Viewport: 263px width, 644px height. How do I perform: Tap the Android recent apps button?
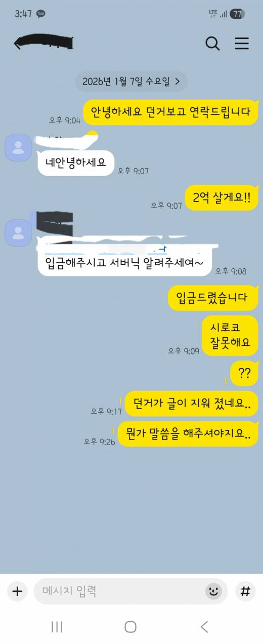point(57,627)
